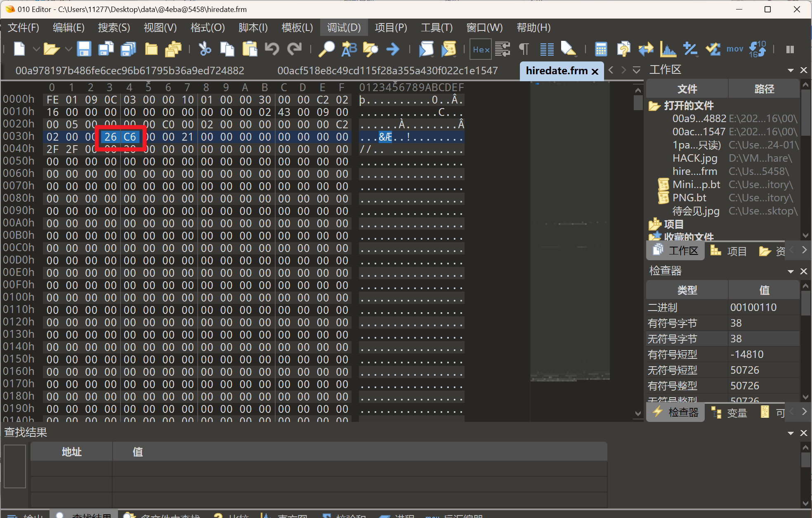Viewport: 812px width, 518px height.
Task: Click the Redo arrow icon
Action: [294, 49]
